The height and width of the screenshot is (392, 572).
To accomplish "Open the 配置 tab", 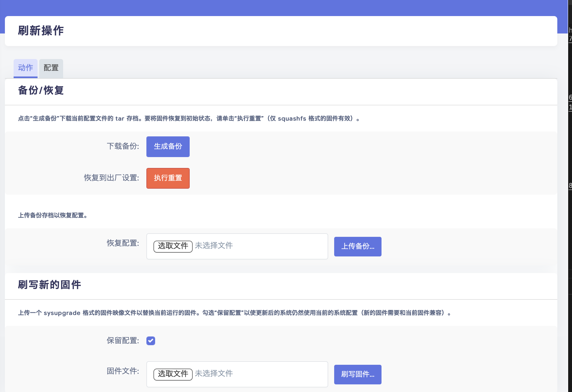I will (51, 68).
